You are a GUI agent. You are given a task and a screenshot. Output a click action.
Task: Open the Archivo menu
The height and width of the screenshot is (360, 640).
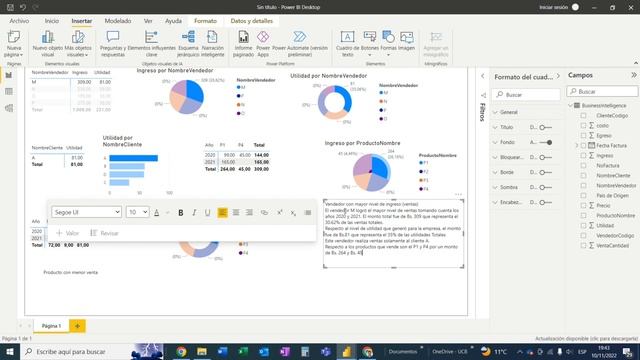(19, 21)
